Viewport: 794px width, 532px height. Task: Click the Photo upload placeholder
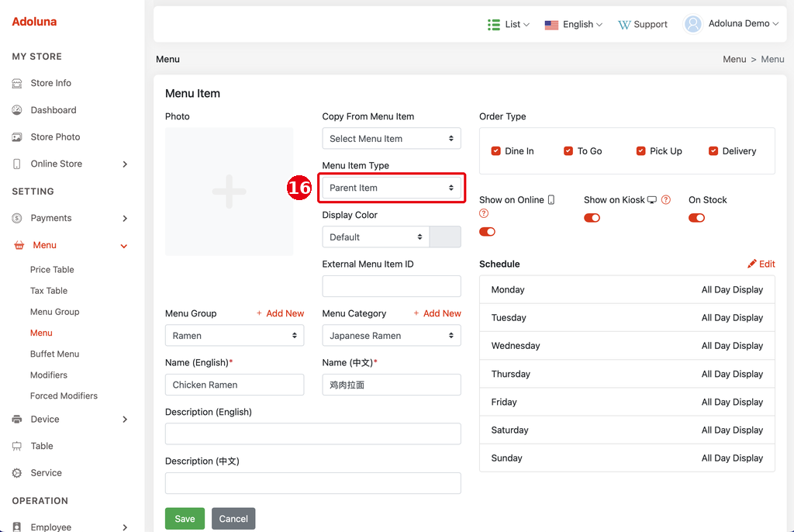[x=229, y=192]
